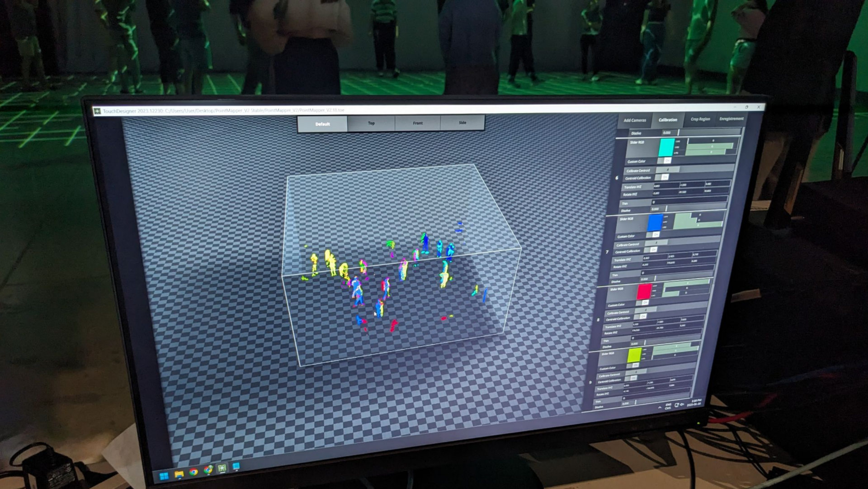Viewport: 868px width, 489px height.
Task: Click the network icon in system tray
Action: coord(677,405)
